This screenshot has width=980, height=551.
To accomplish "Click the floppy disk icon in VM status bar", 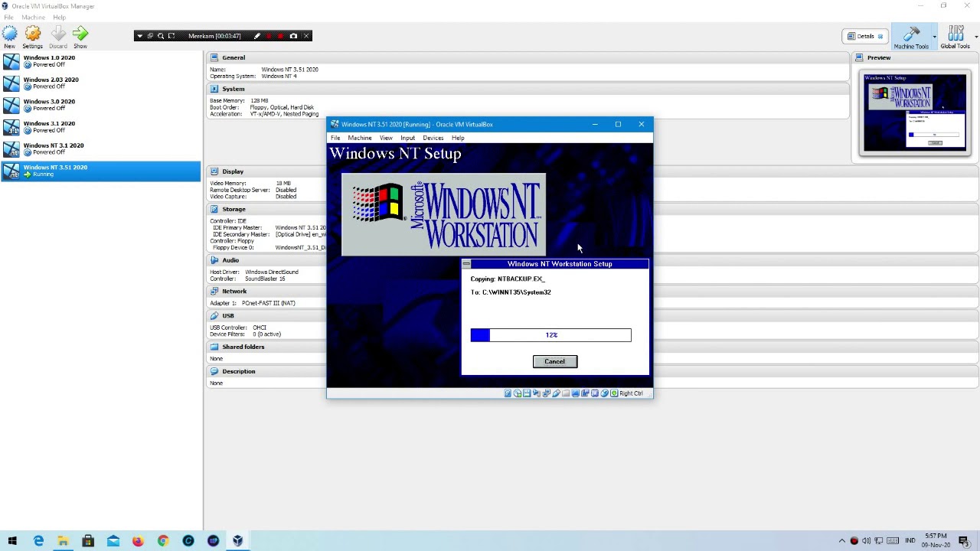I will point(527,393).
